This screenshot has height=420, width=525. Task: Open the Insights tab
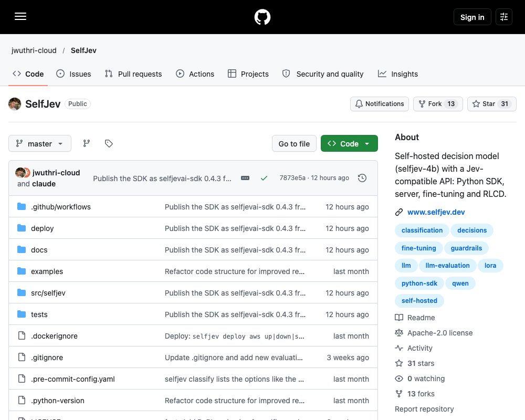398,74
